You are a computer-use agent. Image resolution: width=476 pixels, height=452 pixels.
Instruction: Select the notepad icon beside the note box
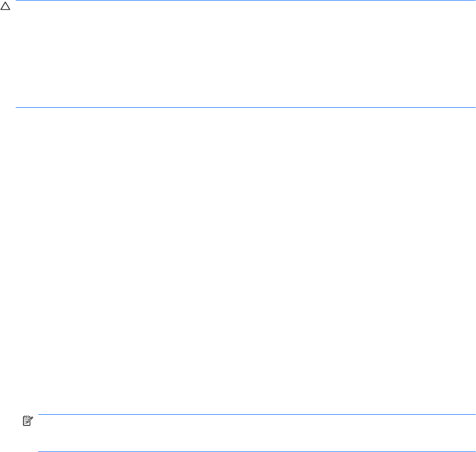point(28,420)
